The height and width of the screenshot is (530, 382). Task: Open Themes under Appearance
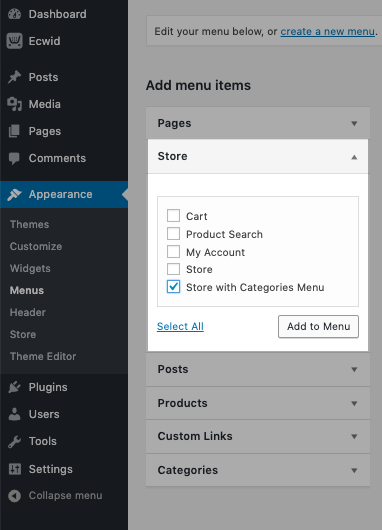[29, 224]
